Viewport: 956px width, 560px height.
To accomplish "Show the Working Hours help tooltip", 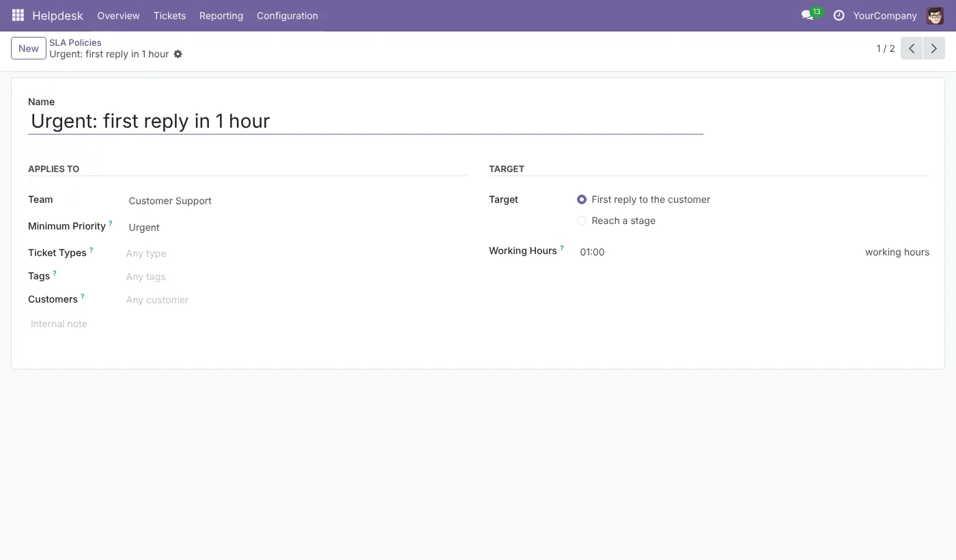I will point(562,248).
